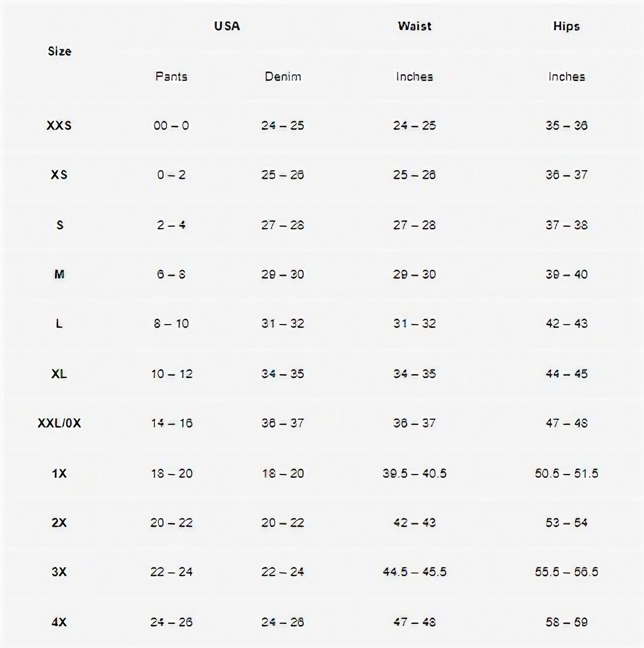The width and height of the screenshot is (644, 648).
Task: Select the 14 – 16 pants cell
Action: click(x=171, y=423)
